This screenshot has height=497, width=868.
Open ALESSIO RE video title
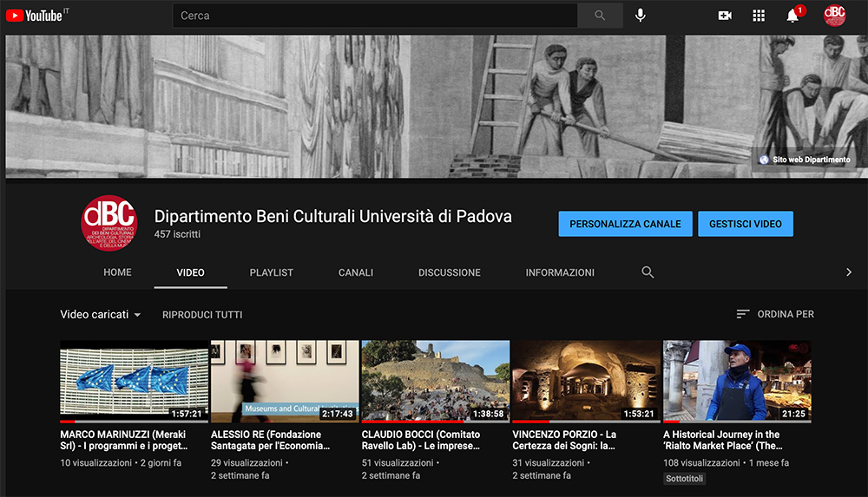point(270,440)
